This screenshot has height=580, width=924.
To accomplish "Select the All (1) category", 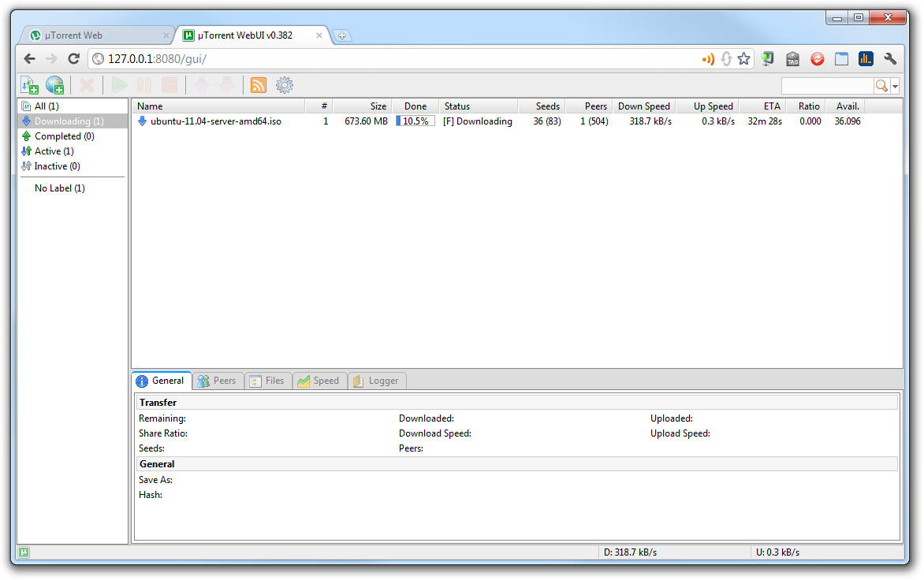I will click(73, 106).
